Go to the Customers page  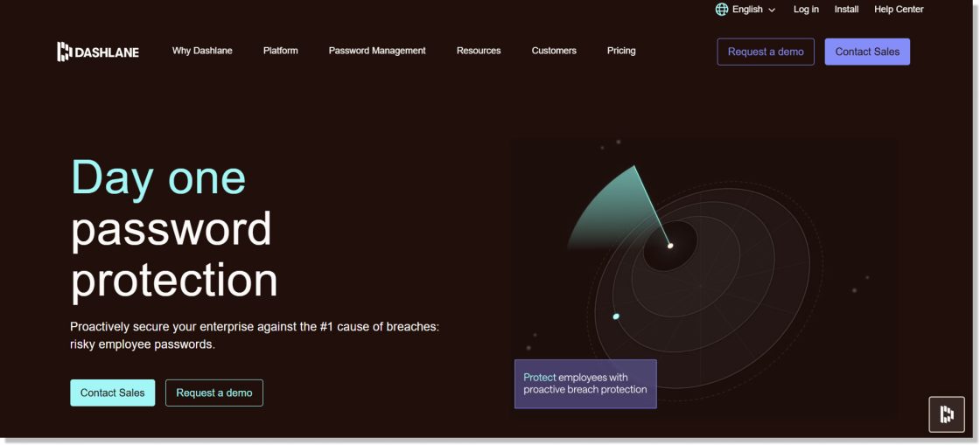coord(554,51)
